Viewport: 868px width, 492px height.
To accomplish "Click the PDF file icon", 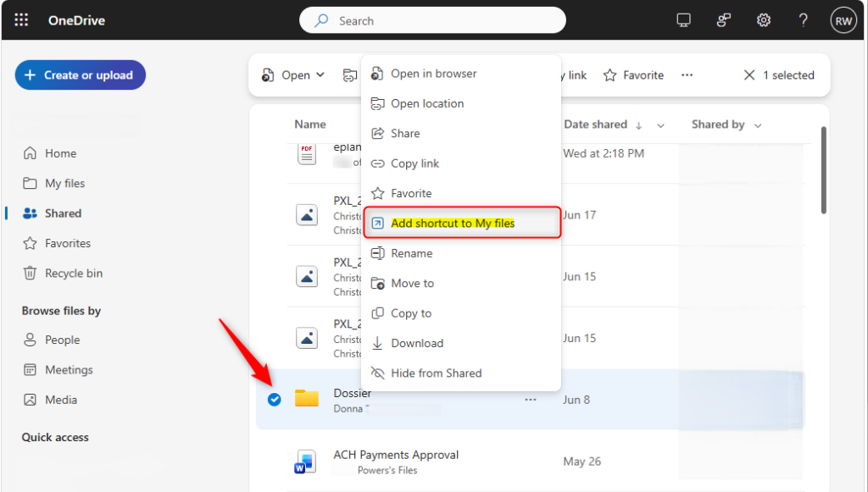I will (x=307, y=153).
